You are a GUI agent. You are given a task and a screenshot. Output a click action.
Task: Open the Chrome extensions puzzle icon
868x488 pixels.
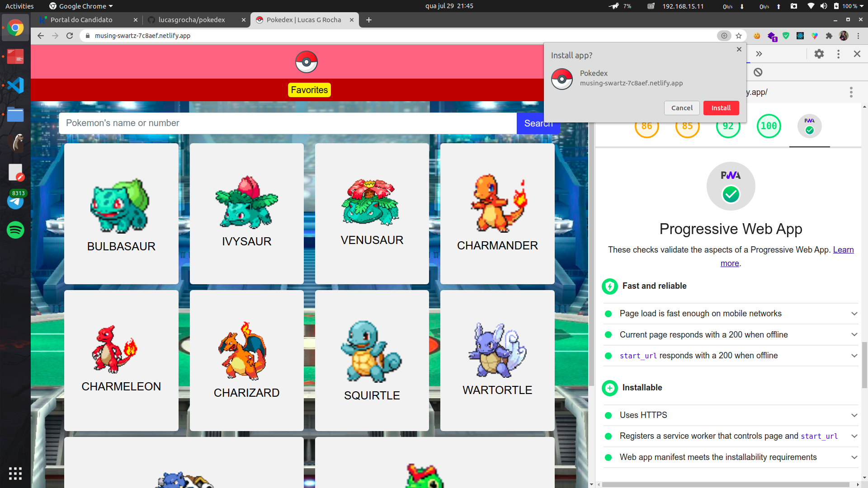pos(829,36)
